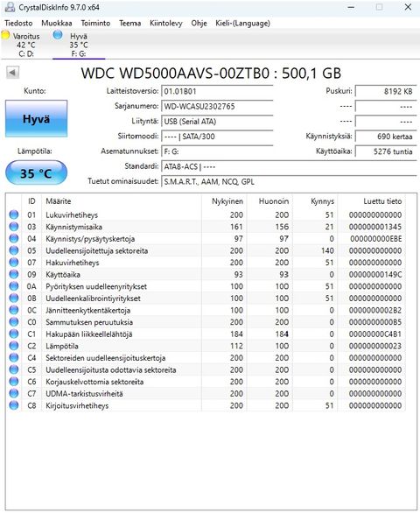Screen dimensions: 420x513
Task: Open the Tiedosto menu
Action: [x=18, y=24]
